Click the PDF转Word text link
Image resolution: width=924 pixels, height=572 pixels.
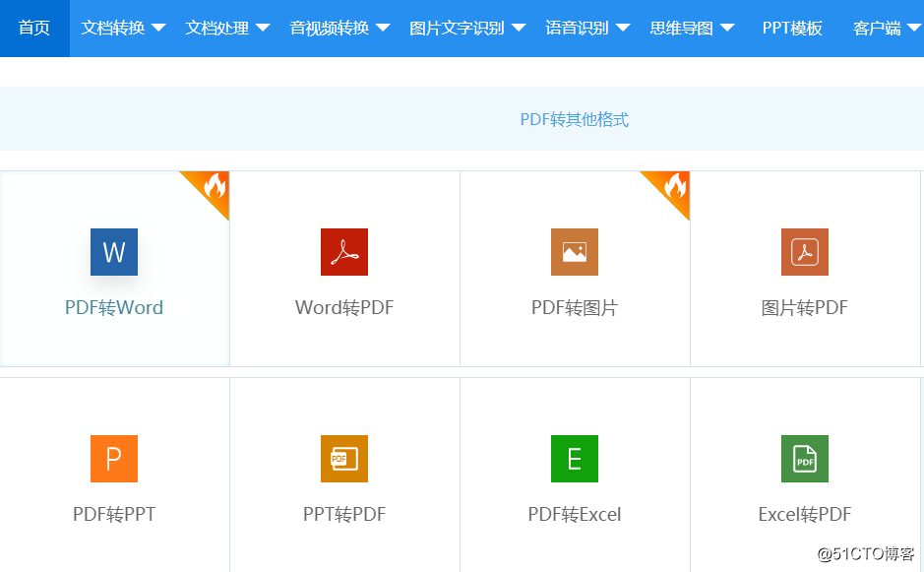tap(114, 307)
